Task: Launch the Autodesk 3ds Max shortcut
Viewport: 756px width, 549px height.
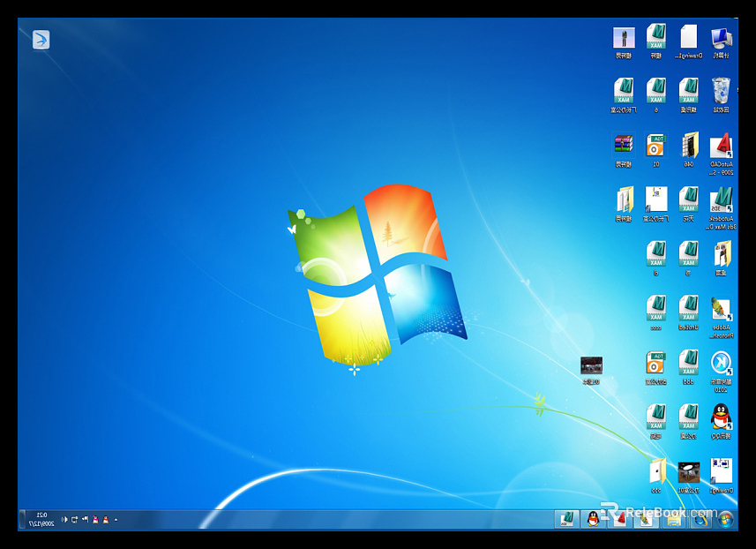Action: point(722,200)
